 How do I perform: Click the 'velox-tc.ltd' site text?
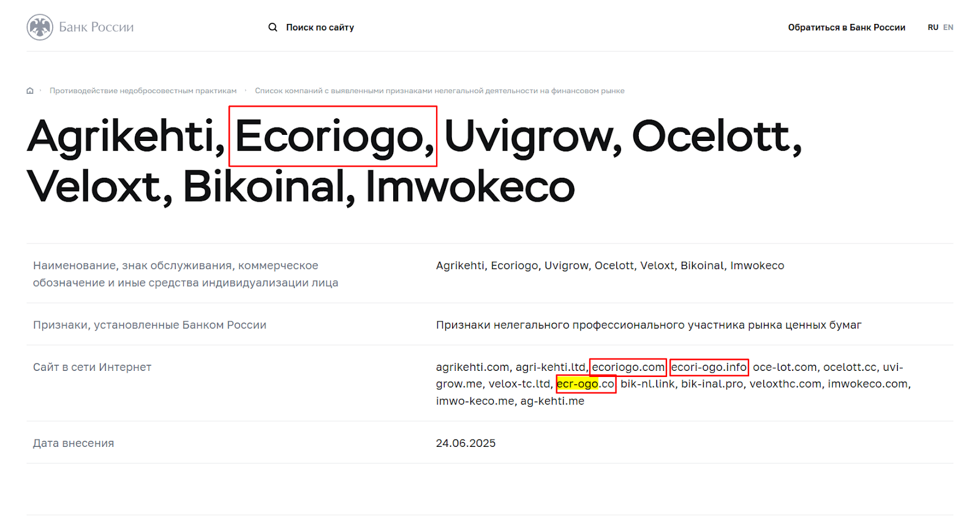[x=519, y=384]
